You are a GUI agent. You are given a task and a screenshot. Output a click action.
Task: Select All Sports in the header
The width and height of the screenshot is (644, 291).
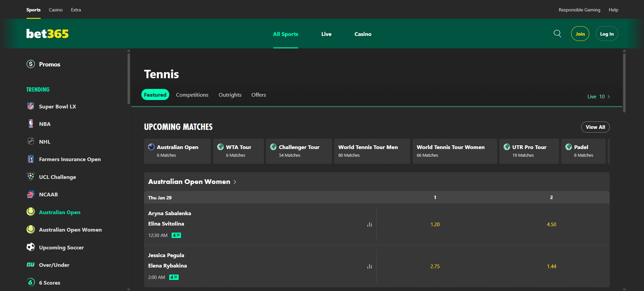(285, 34)
